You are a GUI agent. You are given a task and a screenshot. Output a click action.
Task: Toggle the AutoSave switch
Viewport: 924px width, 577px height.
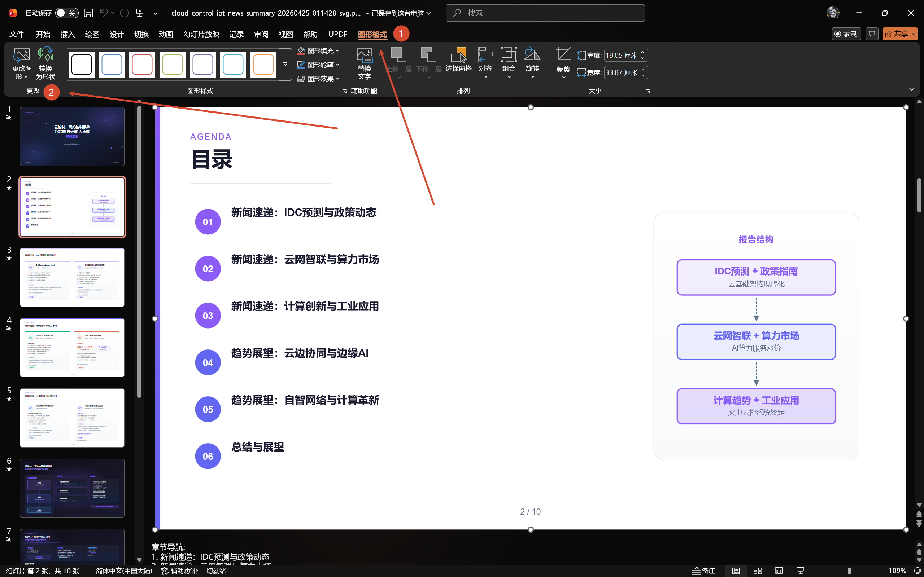(66, 13)
